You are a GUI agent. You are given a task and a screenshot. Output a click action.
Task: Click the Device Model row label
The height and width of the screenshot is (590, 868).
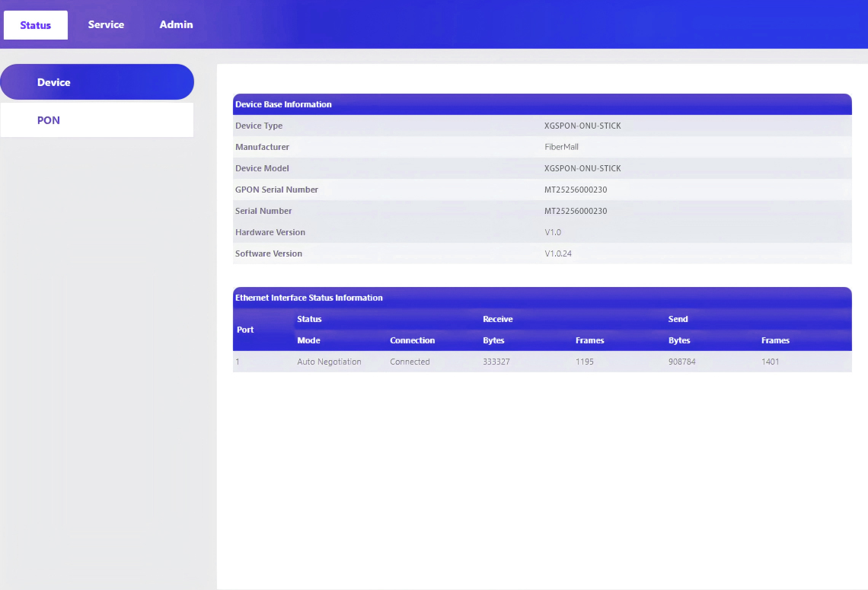click(x=262, y=168)
